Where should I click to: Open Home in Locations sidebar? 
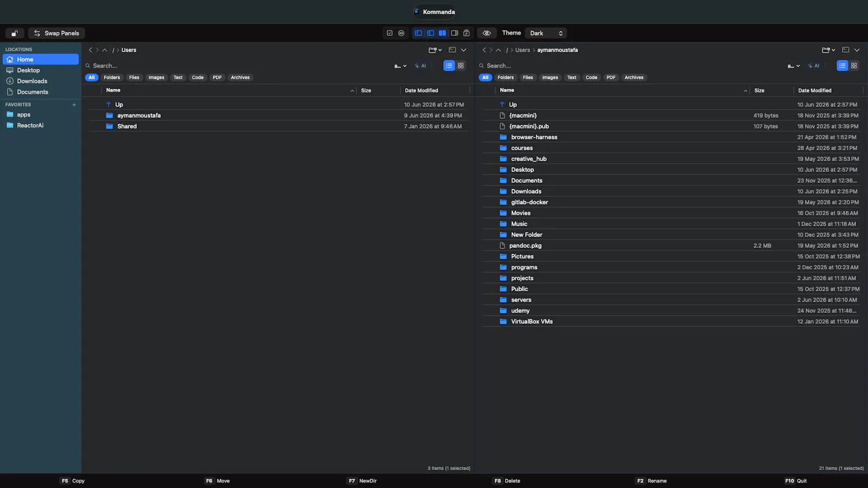(x=41, y=60)
